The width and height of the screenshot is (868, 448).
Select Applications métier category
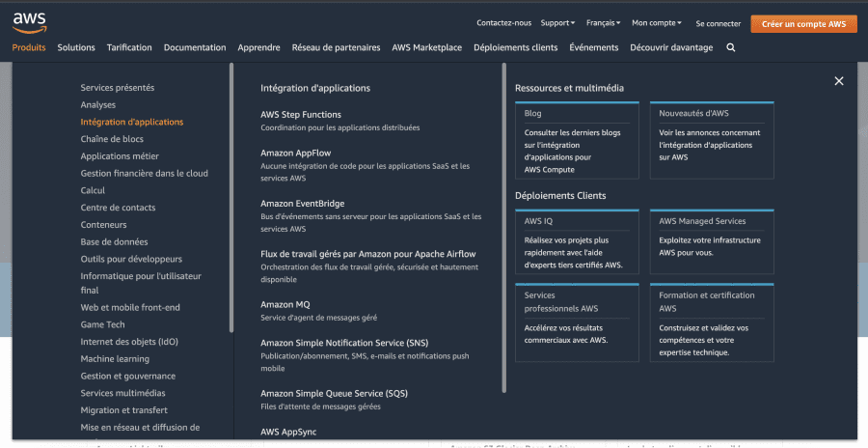pyautogui.click(x=120, y=156)
